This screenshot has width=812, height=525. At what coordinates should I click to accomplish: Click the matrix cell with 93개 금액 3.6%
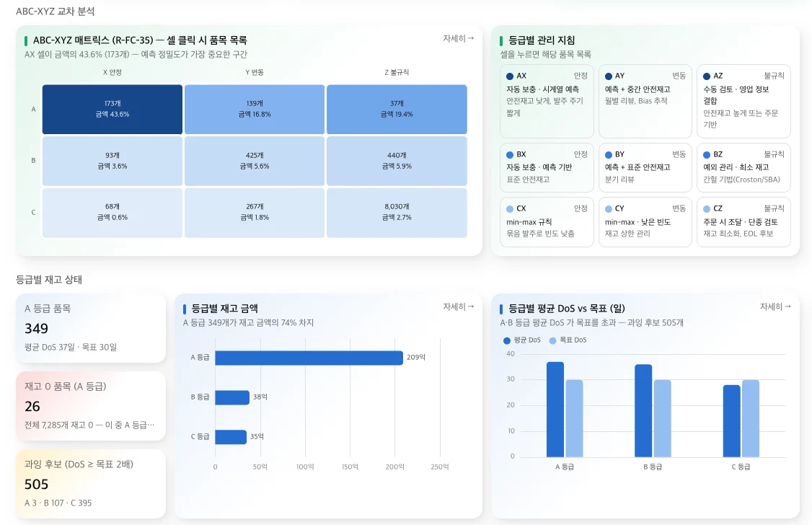tap(112, 161)
